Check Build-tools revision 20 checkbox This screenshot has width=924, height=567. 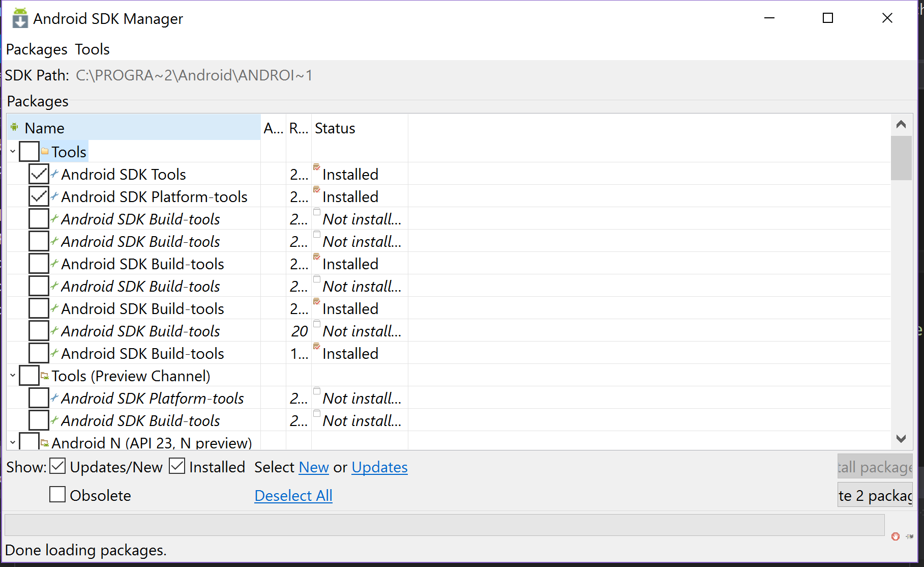pos(39,331)
